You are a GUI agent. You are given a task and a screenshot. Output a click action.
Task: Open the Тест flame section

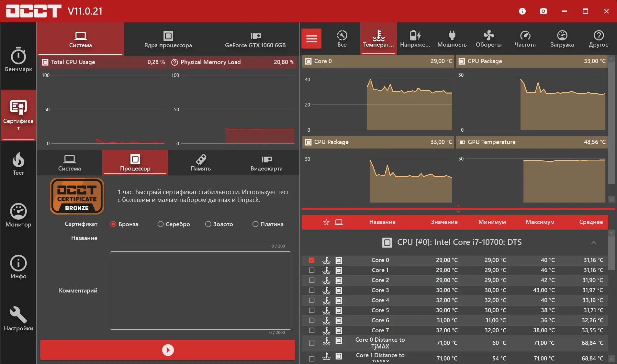[18, 164]
